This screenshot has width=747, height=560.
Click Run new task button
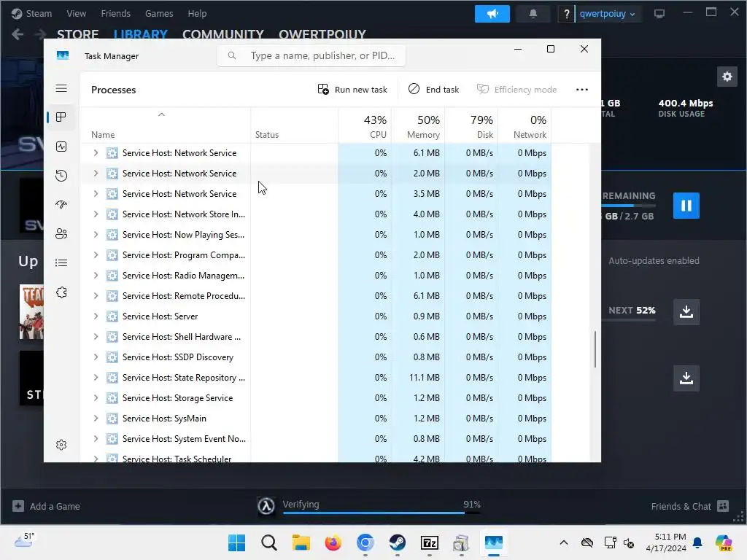point(352,90)
